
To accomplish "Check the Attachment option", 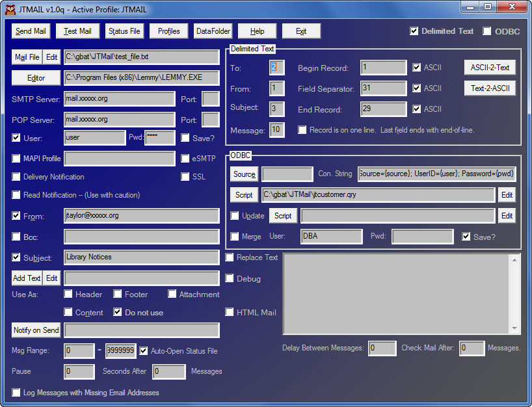I will click(172, 294).
